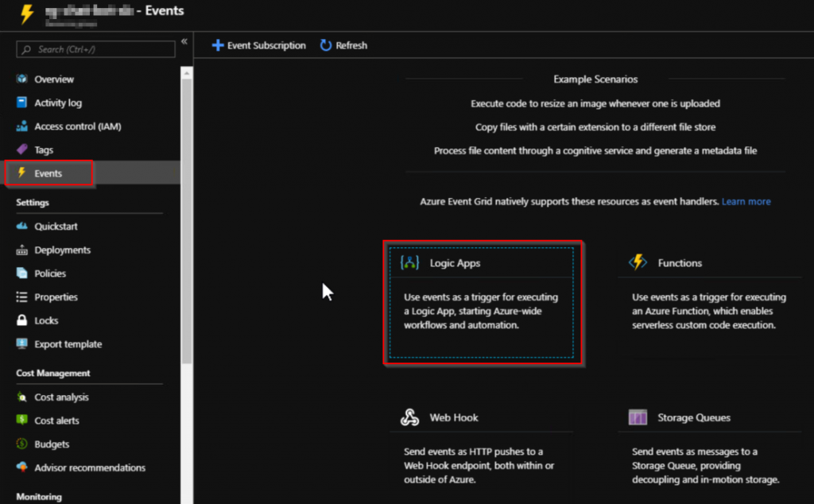Click the Events lightning bolt icon in sidebar
814x504 pixels.
tap(21, 173)
